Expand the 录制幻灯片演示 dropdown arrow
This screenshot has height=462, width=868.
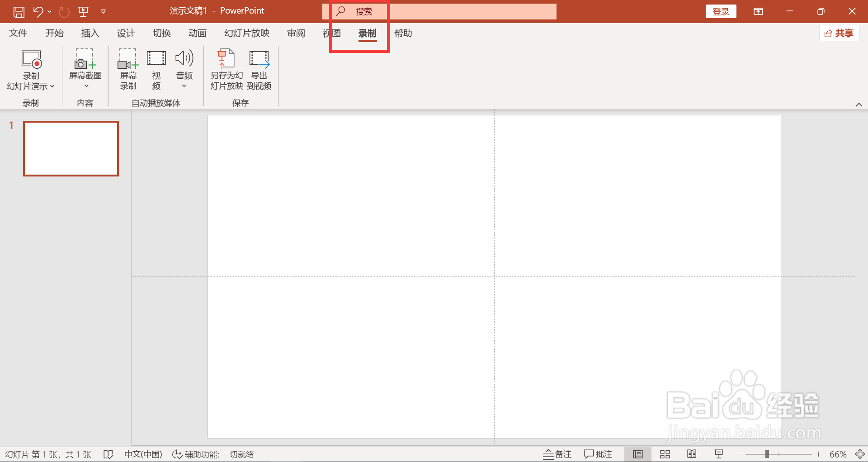pyautogui.click(x=52, y=86)
